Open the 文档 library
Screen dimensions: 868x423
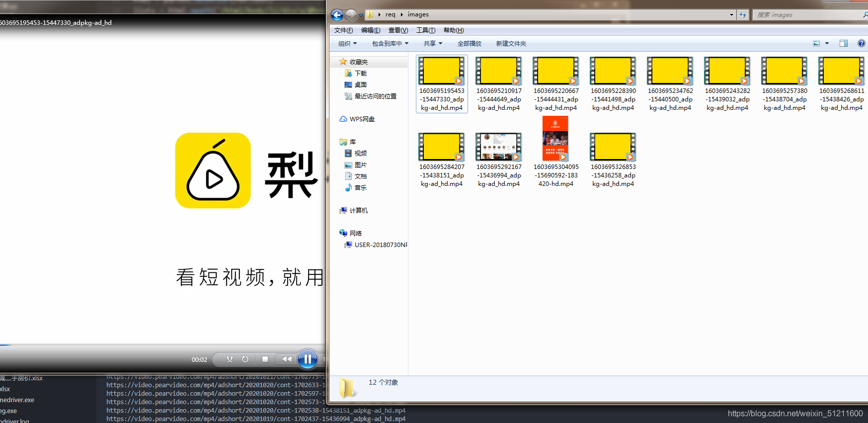356,176
